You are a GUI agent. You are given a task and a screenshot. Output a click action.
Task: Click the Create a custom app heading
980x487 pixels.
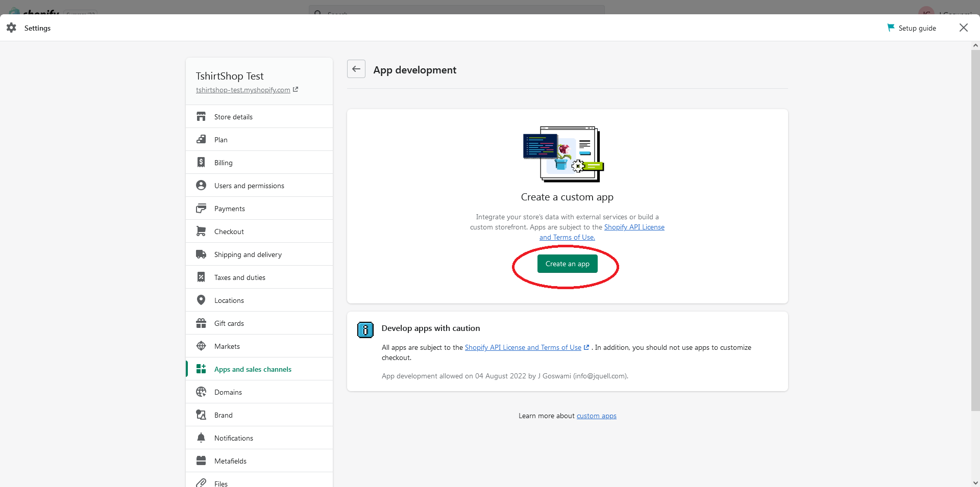[567, 197]
